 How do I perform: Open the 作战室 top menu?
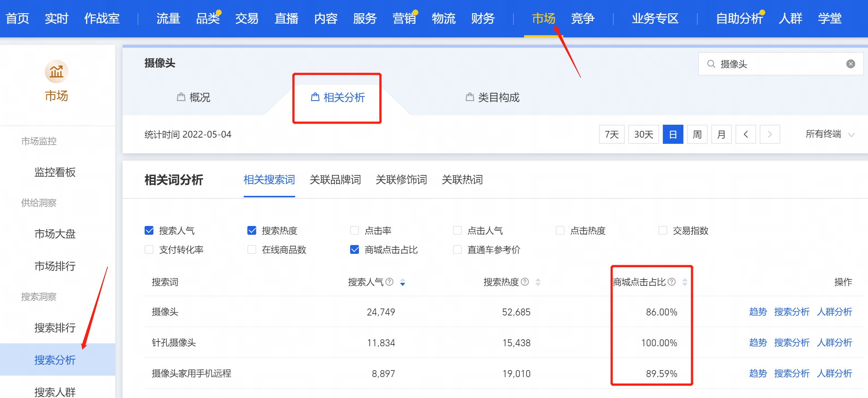[102, 18]
